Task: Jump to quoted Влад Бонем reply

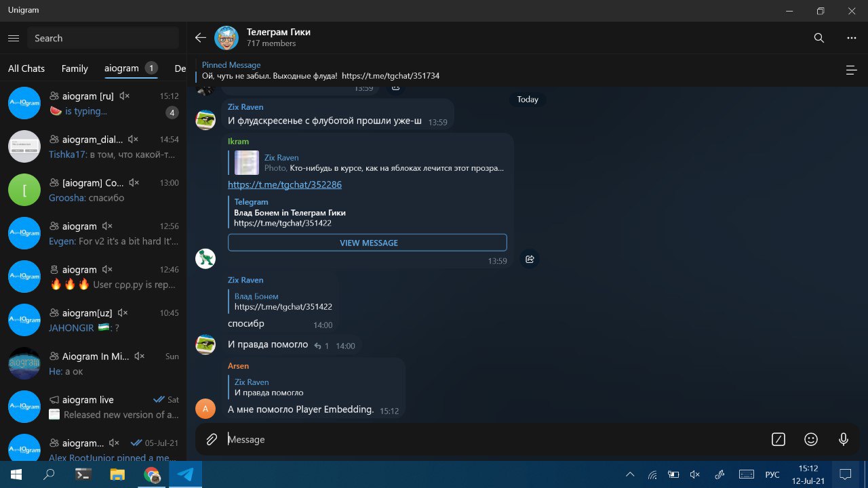Action: click(281, 302)
